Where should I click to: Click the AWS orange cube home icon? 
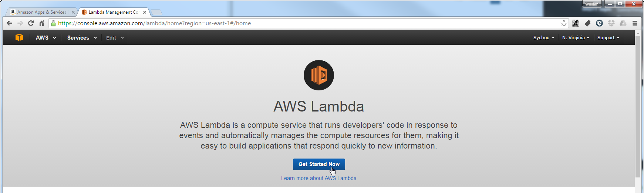coord(19,37)
